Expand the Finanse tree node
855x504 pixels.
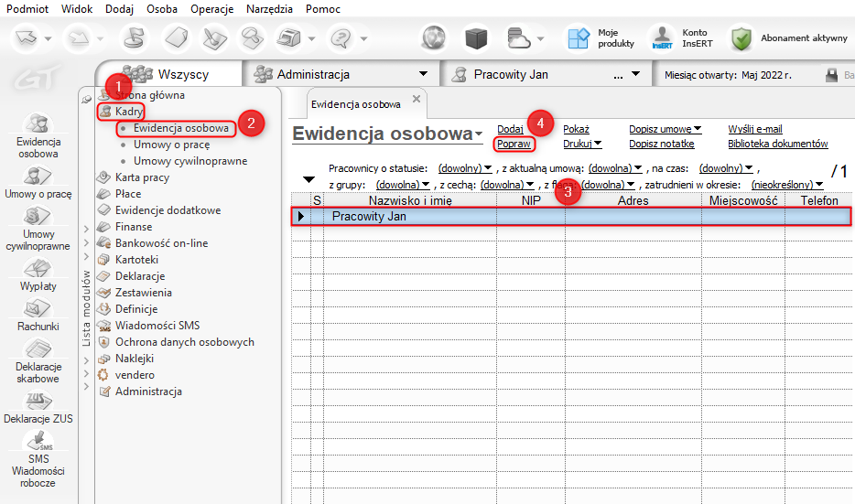point(86,228)
